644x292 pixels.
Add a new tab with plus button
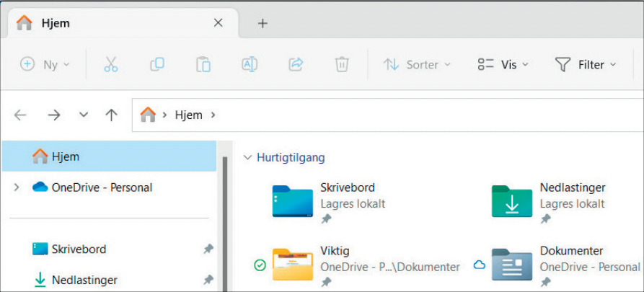click(263, 23)
